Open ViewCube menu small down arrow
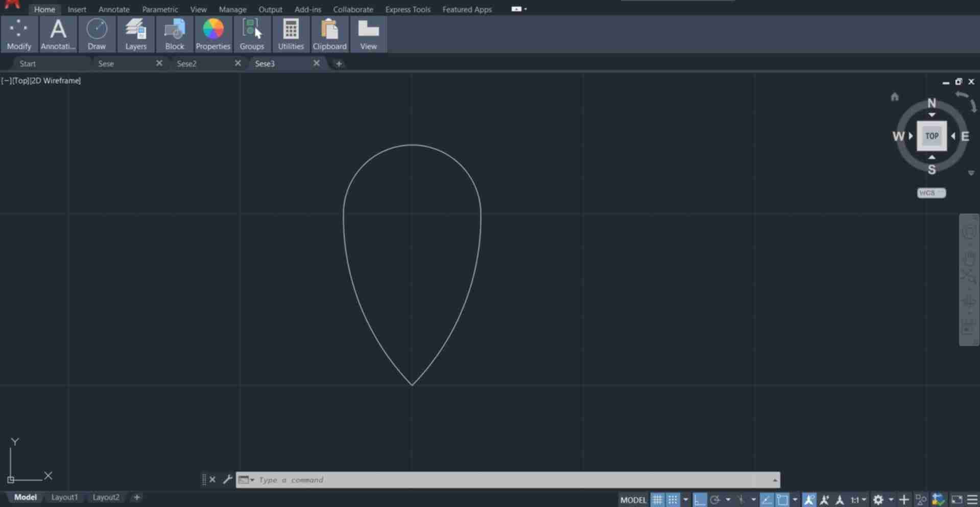 coord(971,173)
